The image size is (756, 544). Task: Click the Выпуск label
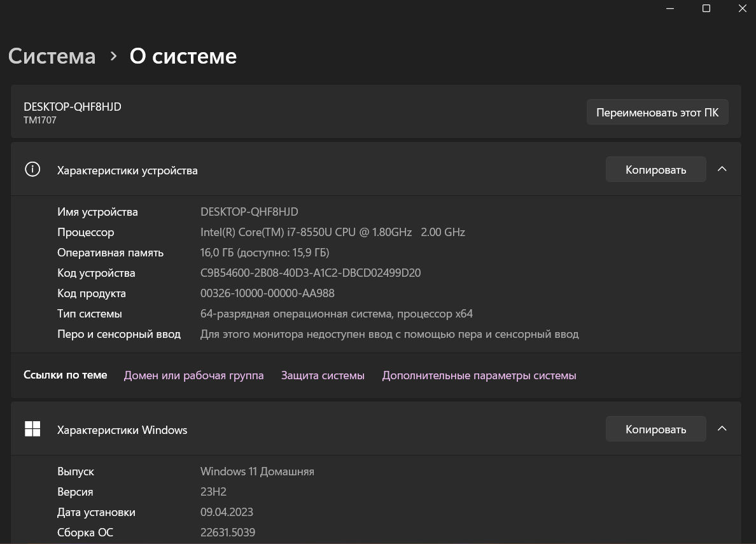tap(76, 471)
